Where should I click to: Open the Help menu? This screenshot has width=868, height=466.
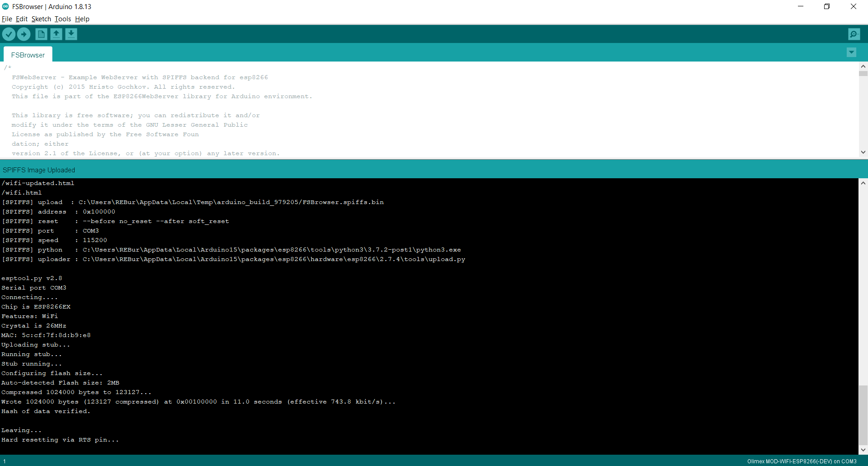pos(82,19)
